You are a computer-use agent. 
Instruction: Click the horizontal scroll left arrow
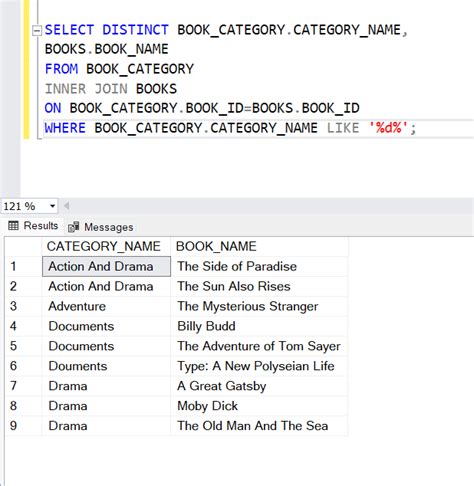(x=66, y=206)
